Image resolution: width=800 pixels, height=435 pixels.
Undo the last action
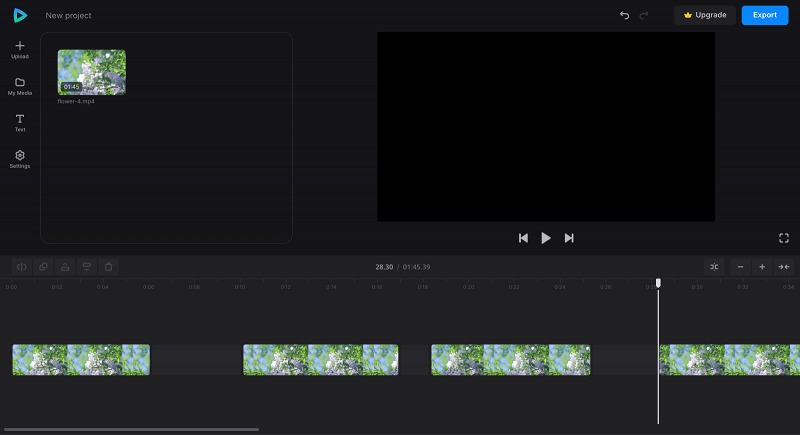pyautogui.click(x=624, y=15)
